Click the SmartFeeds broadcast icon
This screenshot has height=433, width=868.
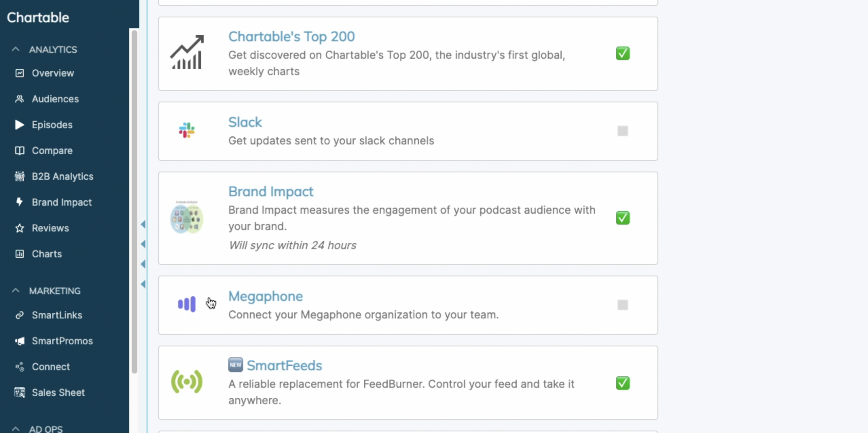point(186,382)
